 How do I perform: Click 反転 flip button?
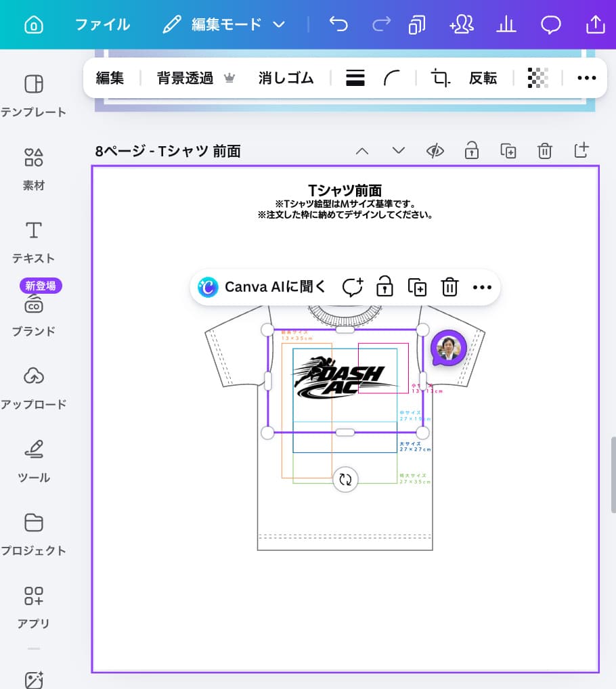483,79
